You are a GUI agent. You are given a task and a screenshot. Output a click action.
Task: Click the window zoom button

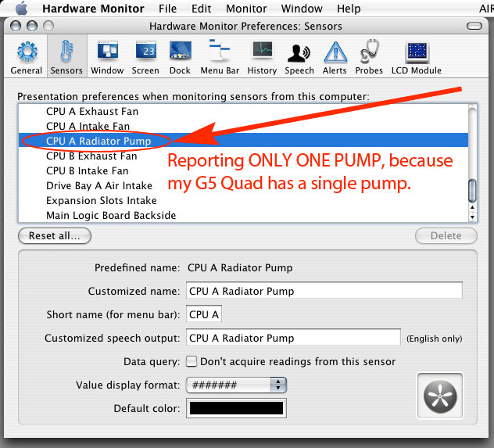pos(48,26)
